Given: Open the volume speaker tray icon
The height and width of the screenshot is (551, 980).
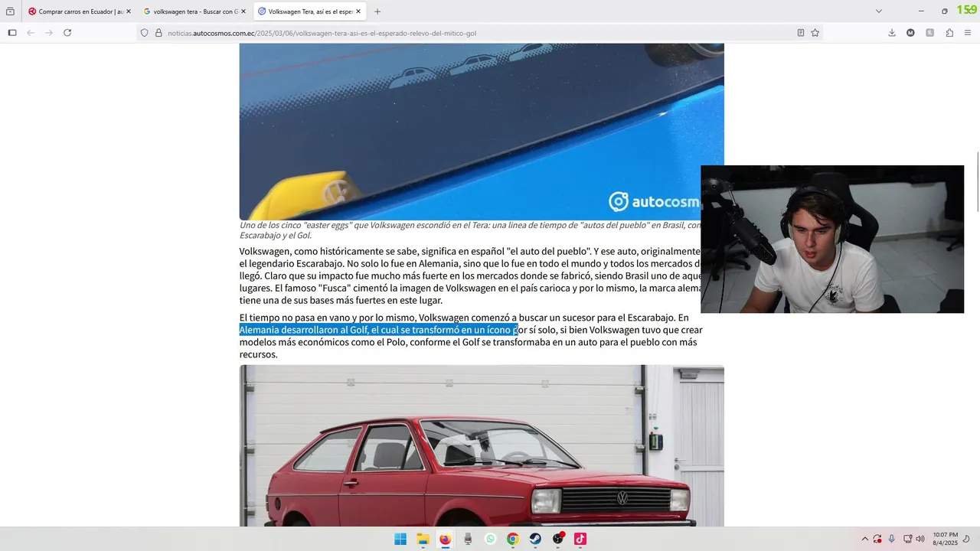Looking at the screenshot, I should (x=920, y=539).
